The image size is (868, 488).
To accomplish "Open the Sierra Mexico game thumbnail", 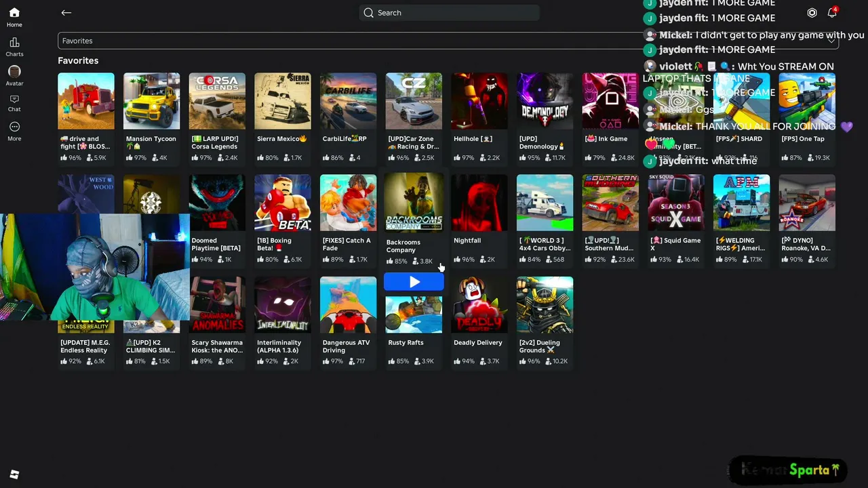I will pyautogui.click(x=283, y=101).
